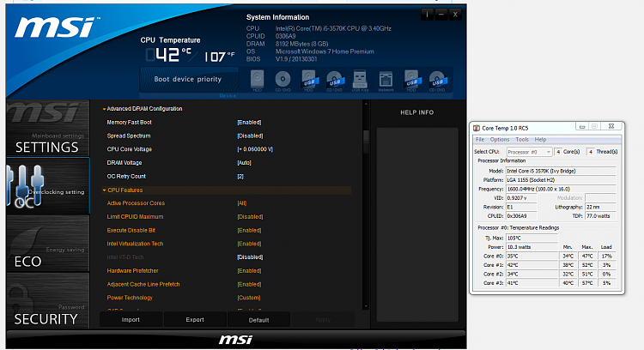The image size is (644, 350).
Task: Click the Export button
Action: (195, 320)
